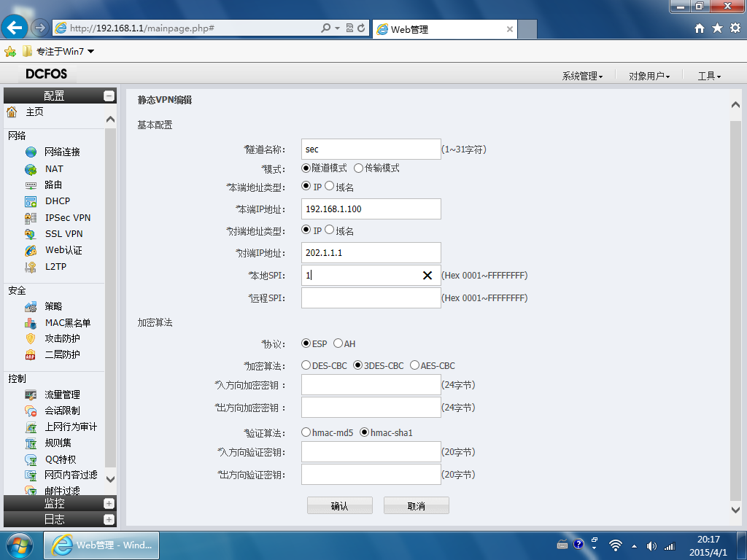This screenshot has height=560, width=747.
Task: Click the 流量管理 icon
Action: [x=31, y=394]
